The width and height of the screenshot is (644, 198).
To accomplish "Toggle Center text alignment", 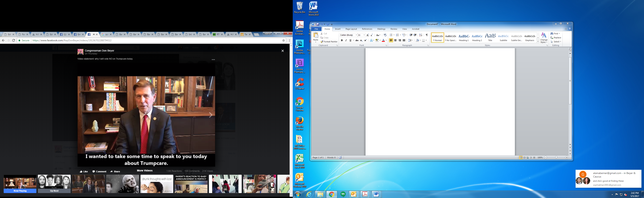I will pos(395,40).
